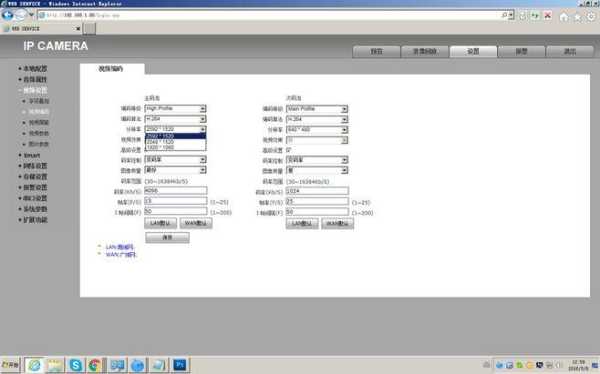Open the browser home icon
600x374 pixels.
click(x=564, y=16)
